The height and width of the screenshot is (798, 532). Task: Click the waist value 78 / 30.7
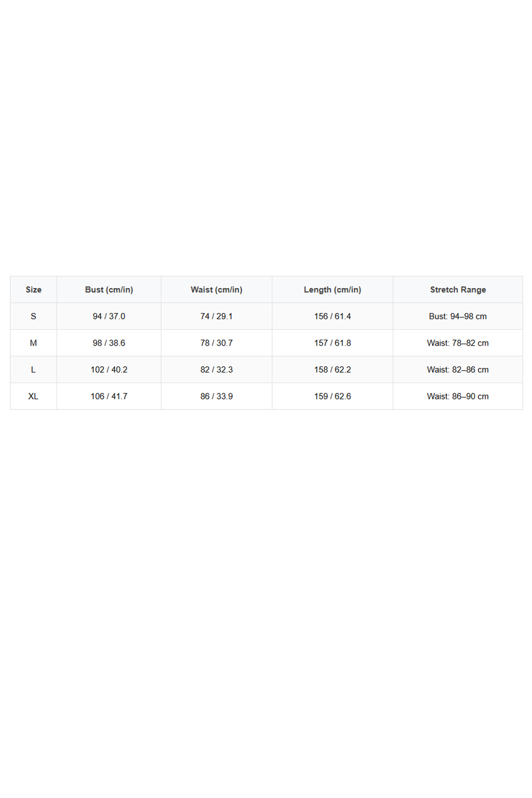[x=216, y=343]
